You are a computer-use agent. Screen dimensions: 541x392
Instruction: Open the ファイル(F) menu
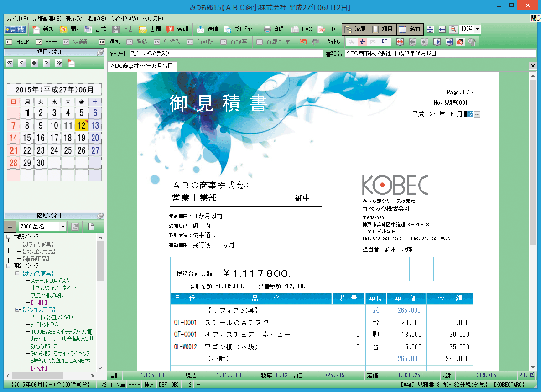[x=16, y=19]
